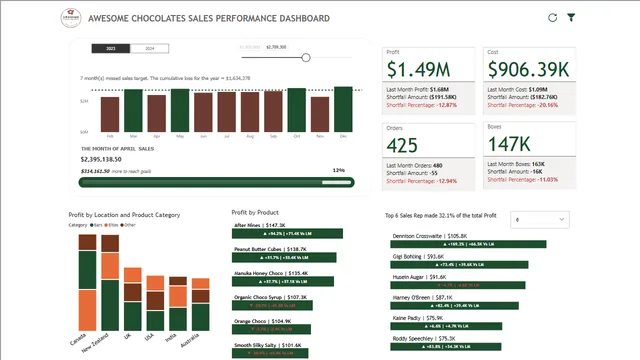
Task: Click Last Month Profit $1.68M text
Action: pyautogui.click(x=418, y=89)
